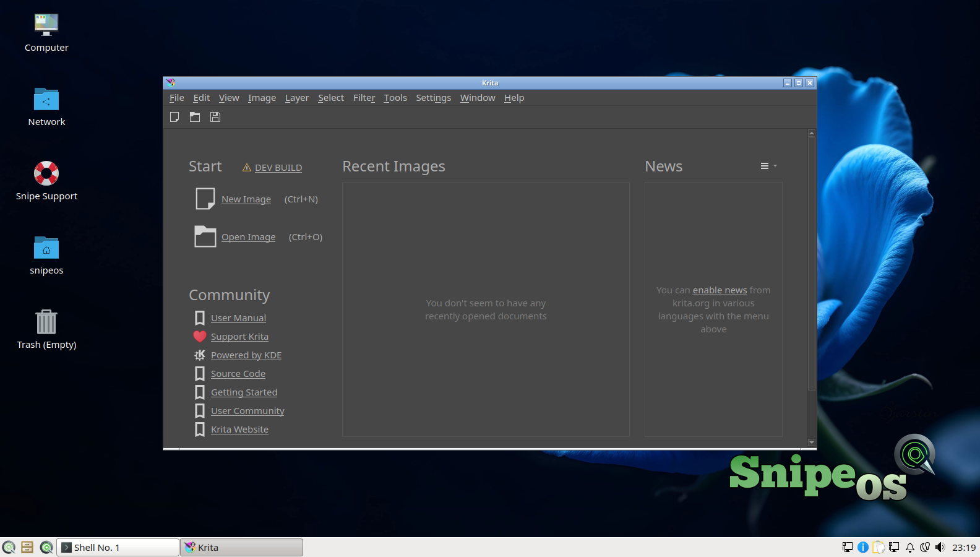Open the Krita window menu icon in title bar

pos(171,82)
